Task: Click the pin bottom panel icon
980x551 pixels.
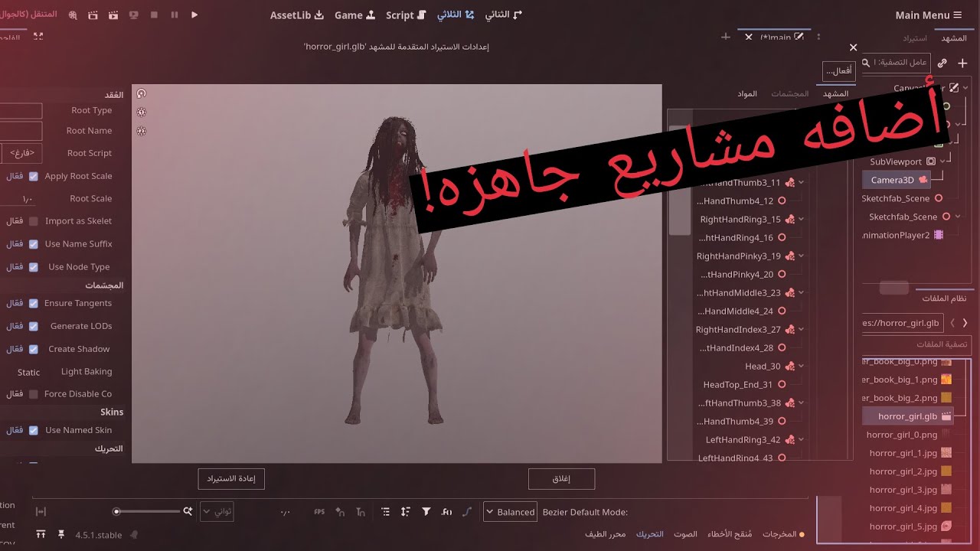Action: click(x=61, y=534)
